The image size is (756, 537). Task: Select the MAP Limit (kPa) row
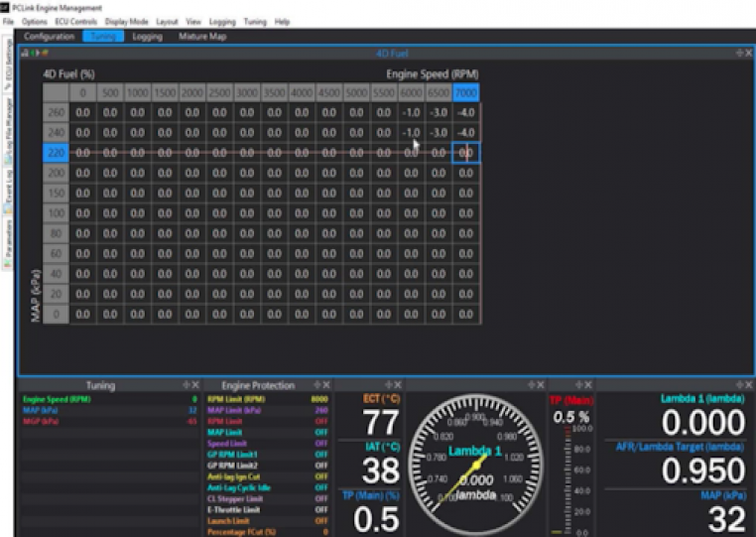click(x=268, y=410)
